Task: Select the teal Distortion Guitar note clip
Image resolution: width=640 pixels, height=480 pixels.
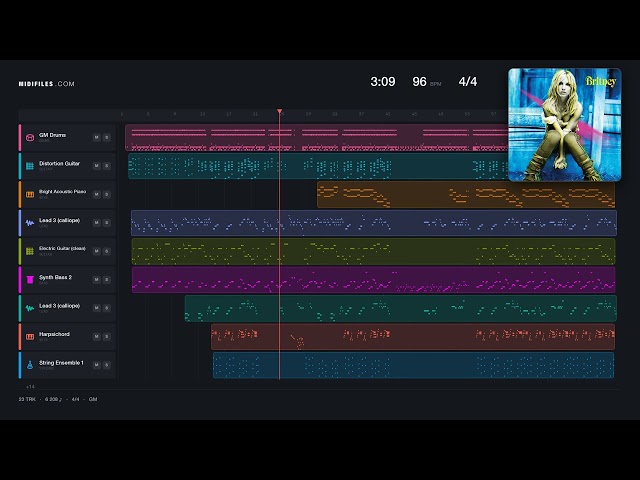Action: click(x=318, y=166)
